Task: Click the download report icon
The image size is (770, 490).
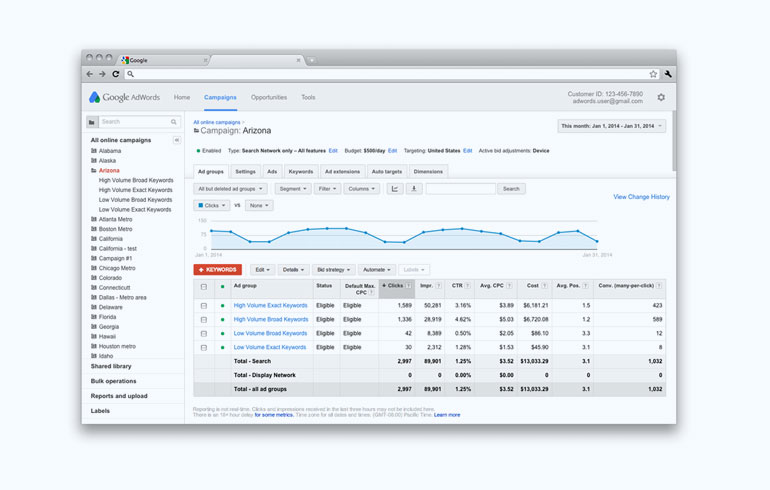Action: click(413, 188)
